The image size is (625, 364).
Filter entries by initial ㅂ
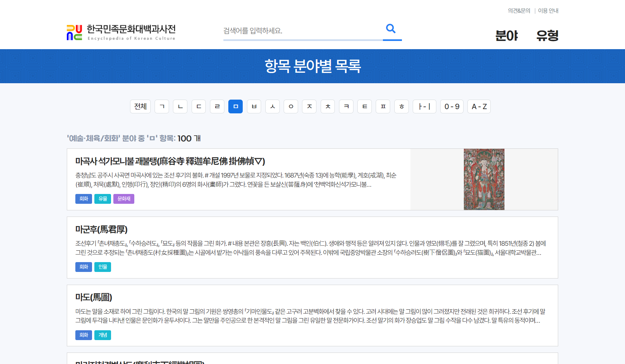pyautogui.click(x=254, y=106)
